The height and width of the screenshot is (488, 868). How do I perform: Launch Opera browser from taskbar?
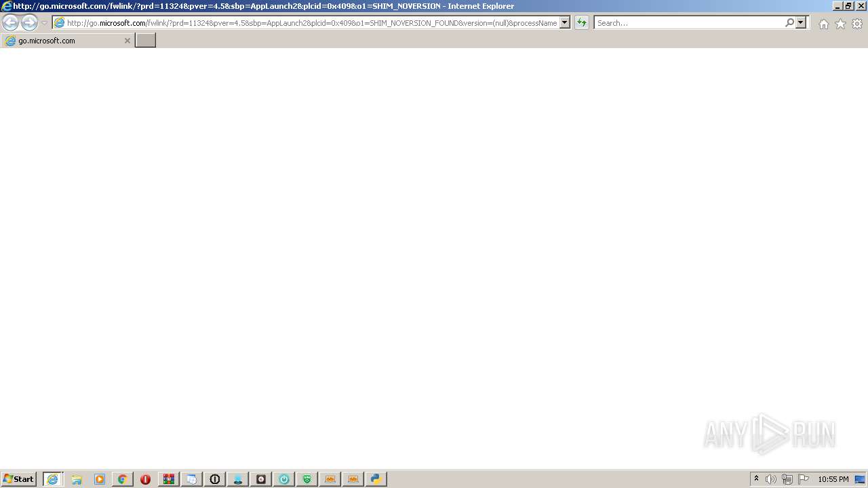pos(145,479)
